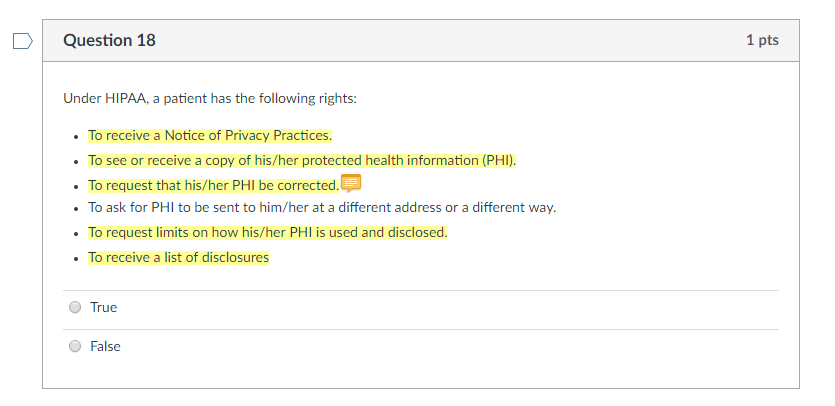Click the bullet before Notice of Privacy

pyautogui.click(x=77, y=136)
